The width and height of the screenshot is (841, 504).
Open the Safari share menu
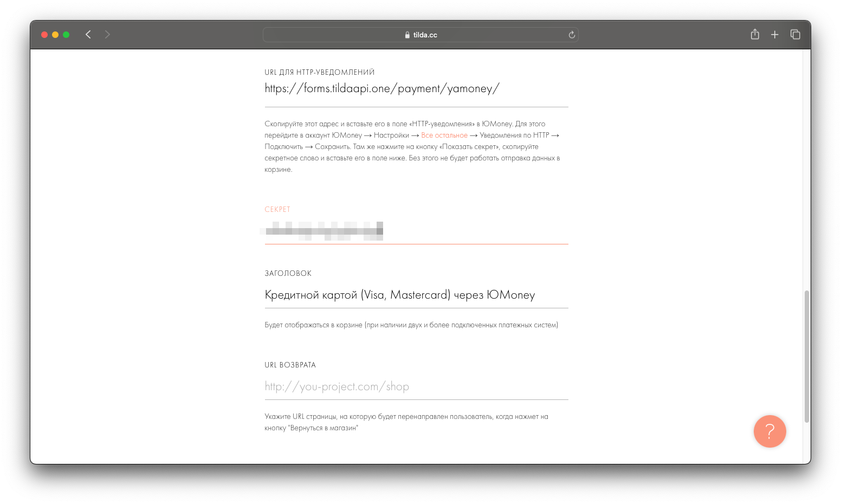coord(755,34)
